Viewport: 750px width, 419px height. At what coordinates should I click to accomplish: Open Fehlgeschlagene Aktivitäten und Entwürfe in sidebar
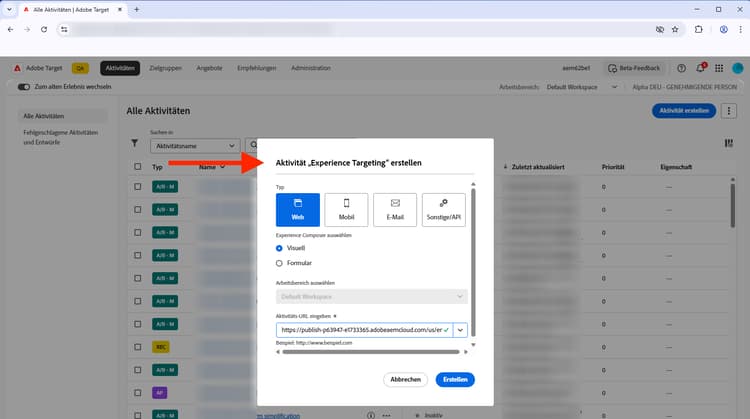click(61, 137)
